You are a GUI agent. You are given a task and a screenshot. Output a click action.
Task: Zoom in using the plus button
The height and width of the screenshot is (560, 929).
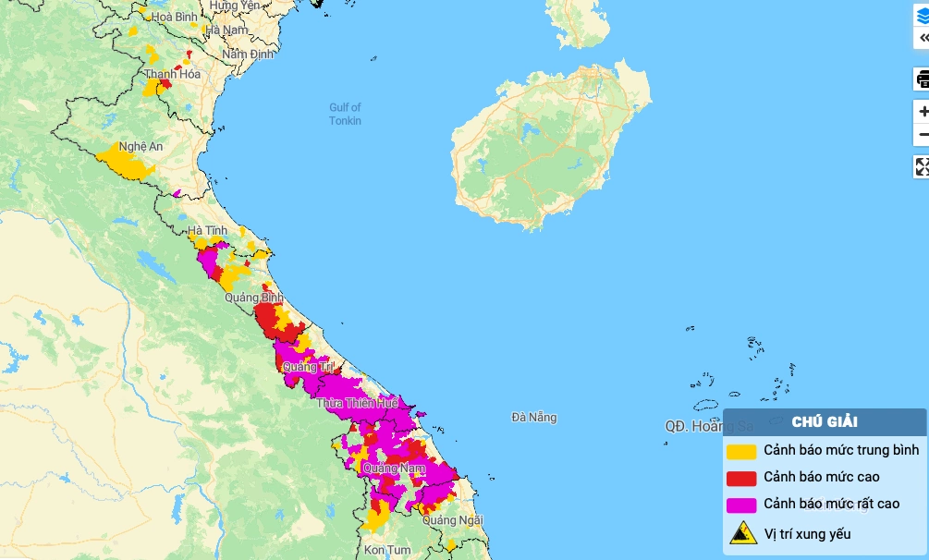(923, 112)
